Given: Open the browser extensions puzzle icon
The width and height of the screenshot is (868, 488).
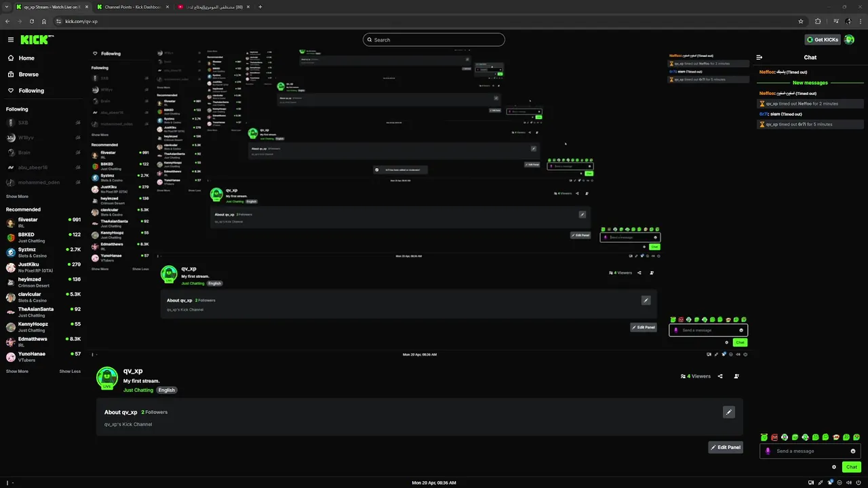Looking at the screenshot, I should [x=818, y=21].
